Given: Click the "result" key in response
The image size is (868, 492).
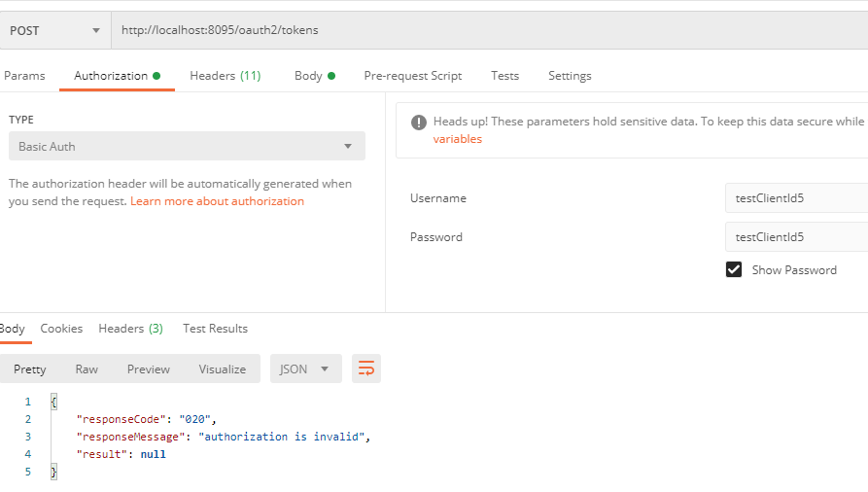Looking at the screenshot, I should point(102,454).
